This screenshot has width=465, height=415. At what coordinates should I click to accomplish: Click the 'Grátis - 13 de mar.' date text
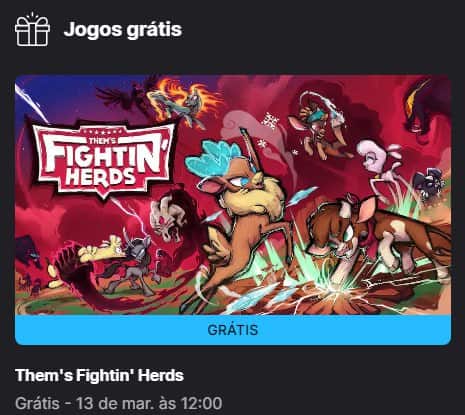tap(118, 403)
